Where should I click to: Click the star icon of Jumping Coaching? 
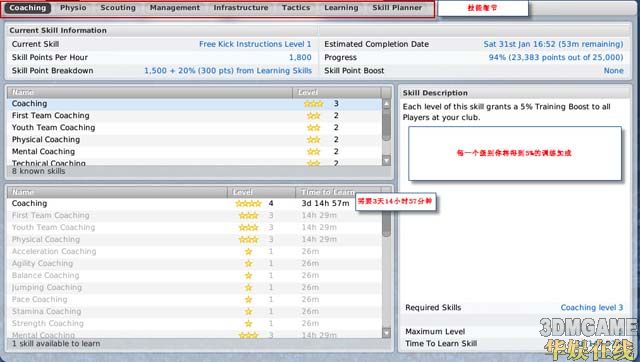coord(248,287)
